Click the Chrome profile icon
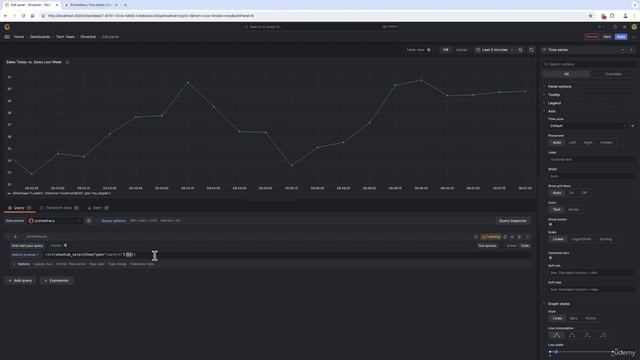 (x=625, y=16)
